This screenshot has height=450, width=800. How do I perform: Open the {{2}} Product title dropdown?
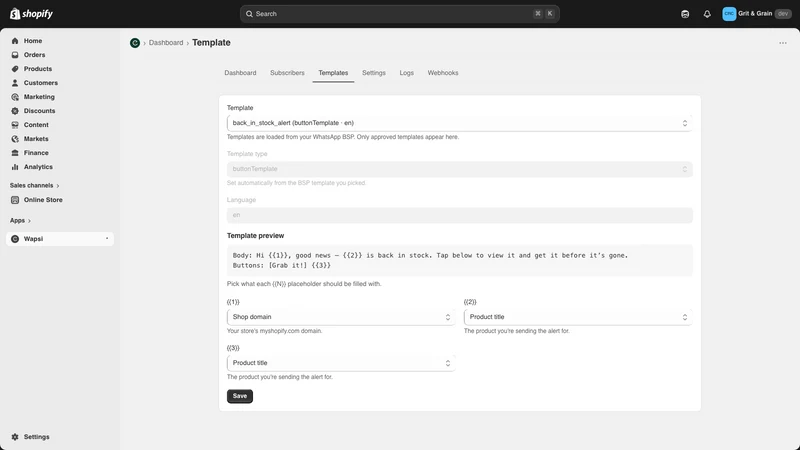(x=578, y=317)
